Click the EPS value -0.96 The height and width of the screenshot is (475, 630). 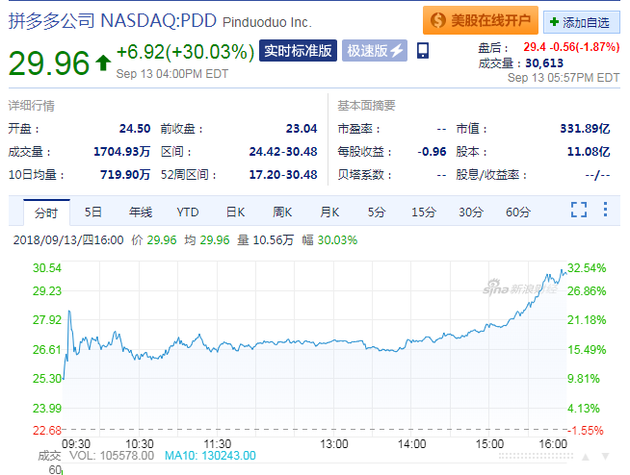click(x=432, y=152)
